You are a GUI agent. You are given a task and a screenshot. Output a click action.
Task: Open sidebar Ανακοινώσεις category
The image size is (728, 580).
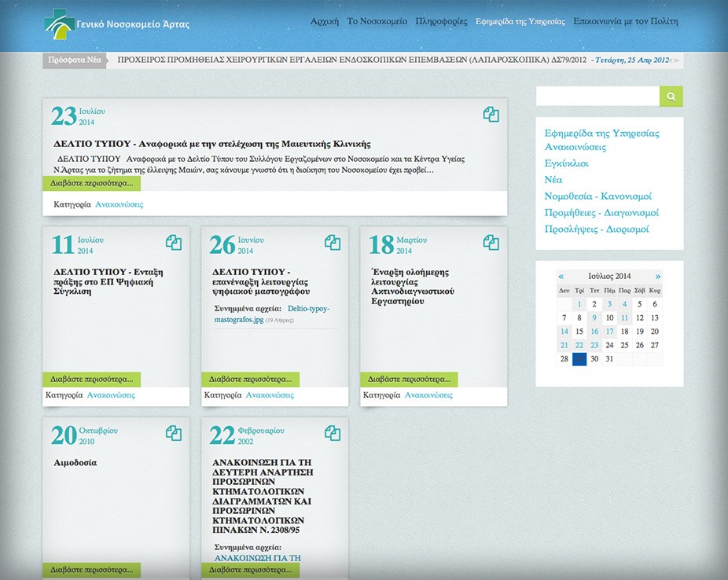click(575, 147)
